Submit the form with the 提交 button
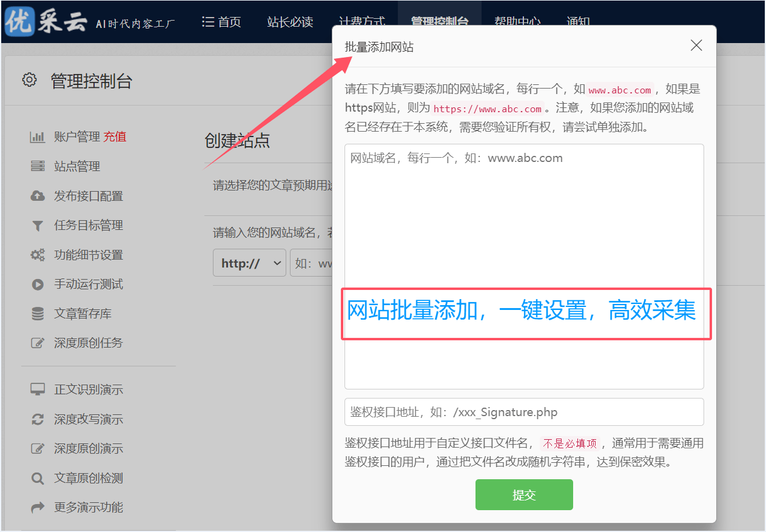766x532 pixels. pyautogui.click(x=523, y=494)
